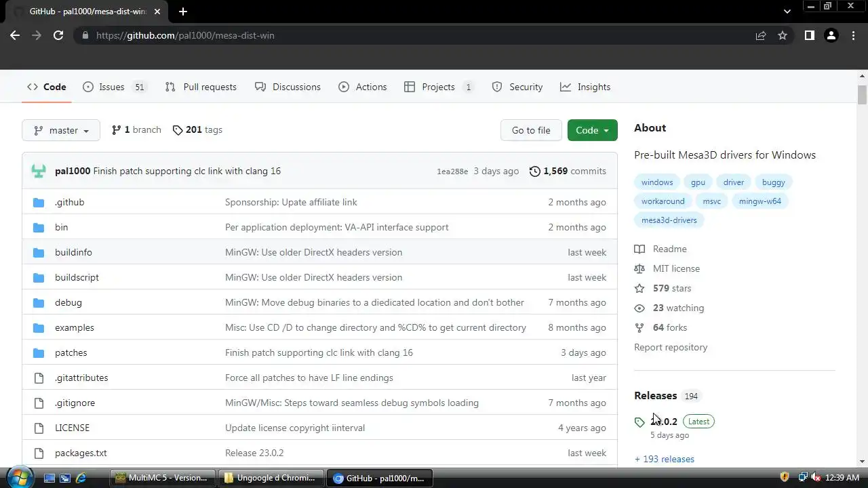Click pal1000 avatar in commit bar

[x=39, y=171]
